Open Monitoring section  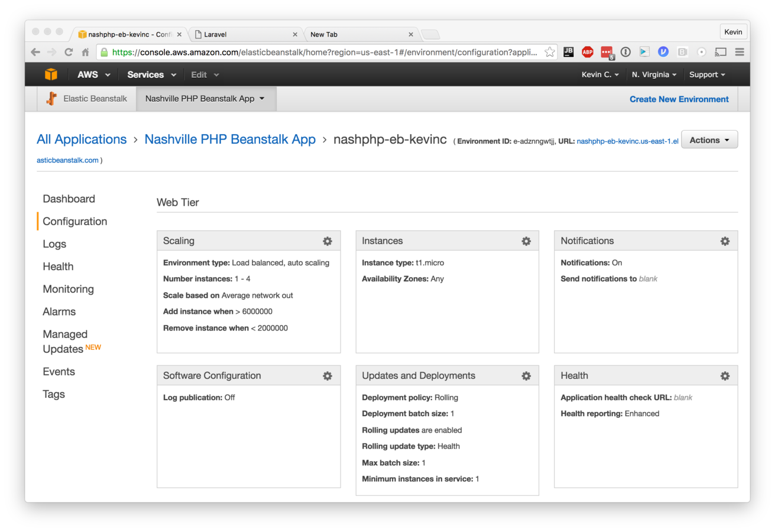coord(68,288)
